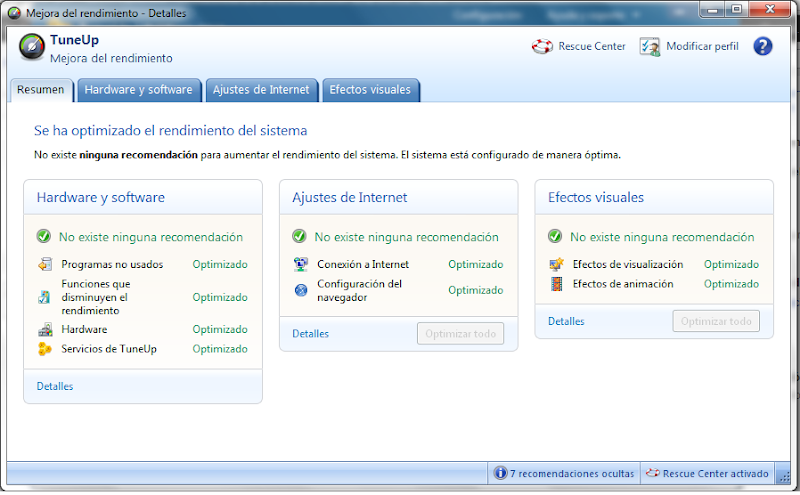Select the Efectos de visualización entry
This screenshot has width=800, height=495.
pyautogui.click(x=628, y=264)
